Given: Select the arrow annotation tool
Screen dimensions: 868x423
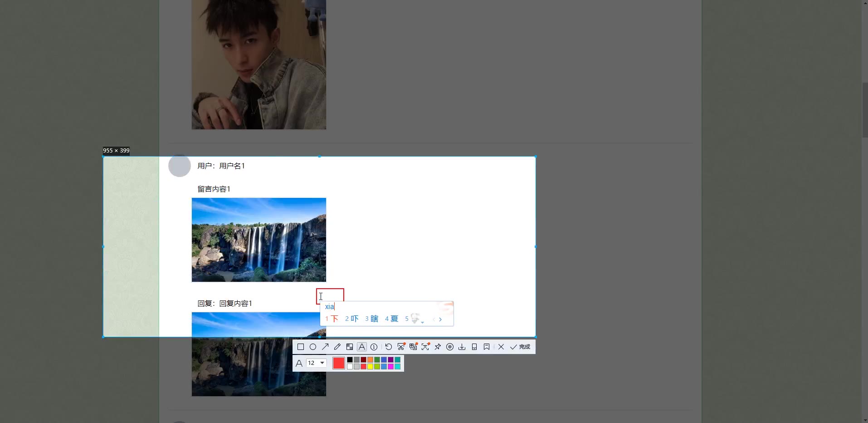Looking at the screenshot, I should click(325, 347).
